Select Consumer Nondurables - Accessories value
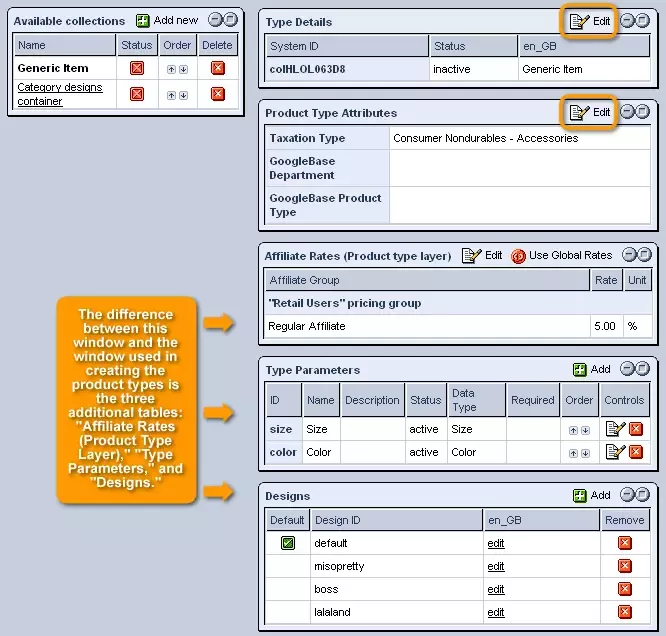This screenshot has width=666, height=636. click(x=485, y=138)
